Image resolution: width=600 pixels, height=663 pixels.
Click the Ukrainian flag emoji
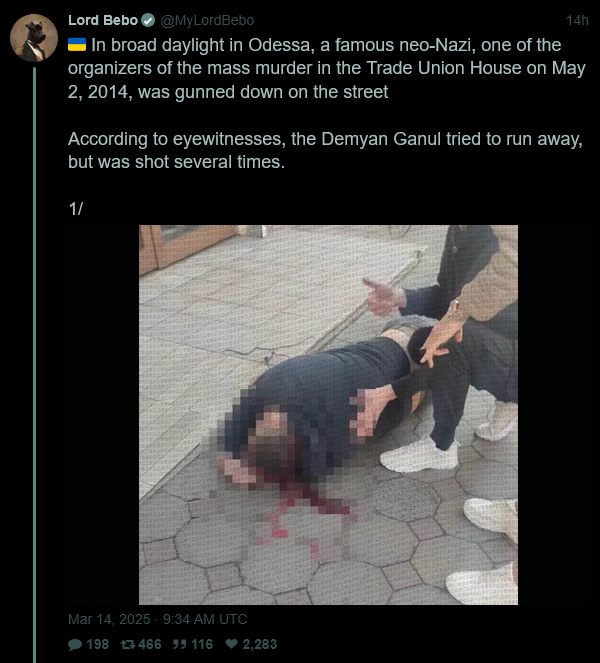coord(77,44)
